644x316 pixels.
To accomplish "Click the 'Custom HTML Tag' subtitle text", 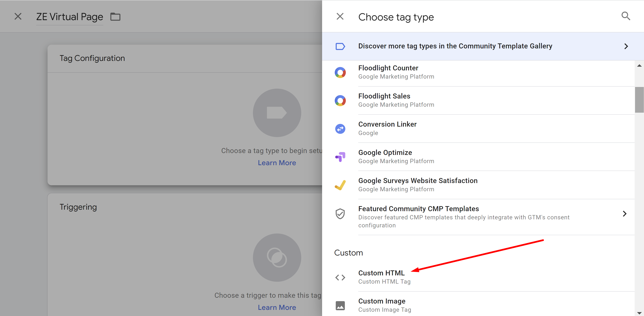I will pos(385,282).
